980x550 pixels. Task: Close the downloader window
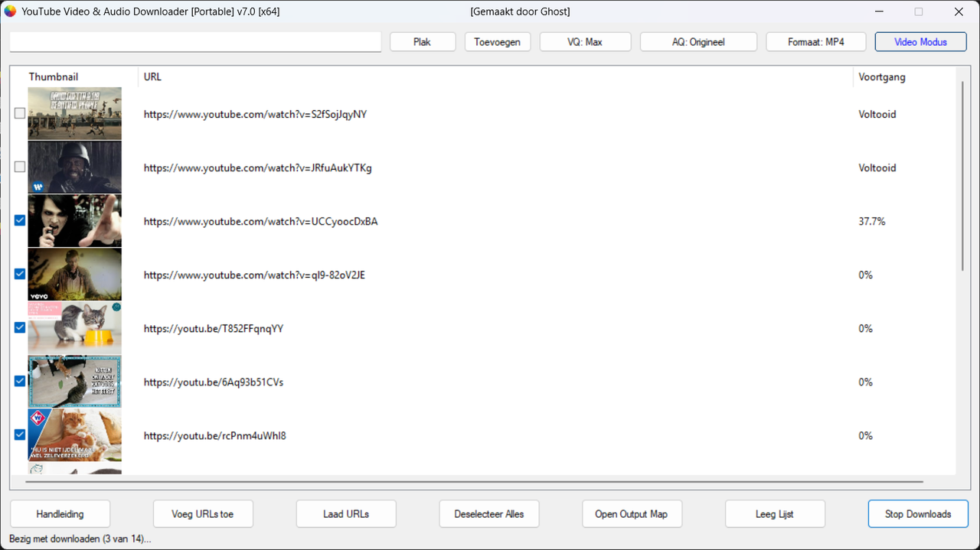[959, 11]
